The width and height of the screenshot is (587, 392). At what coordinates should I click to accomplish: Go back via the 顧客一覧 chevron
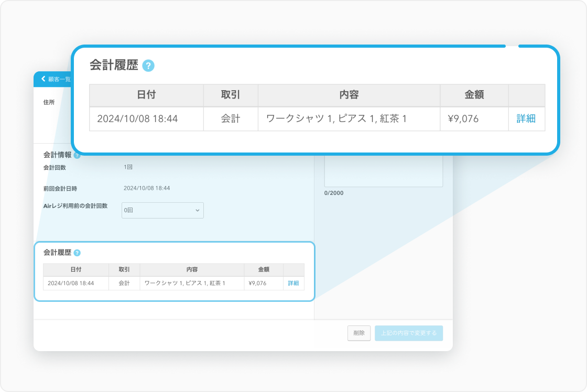44,79
